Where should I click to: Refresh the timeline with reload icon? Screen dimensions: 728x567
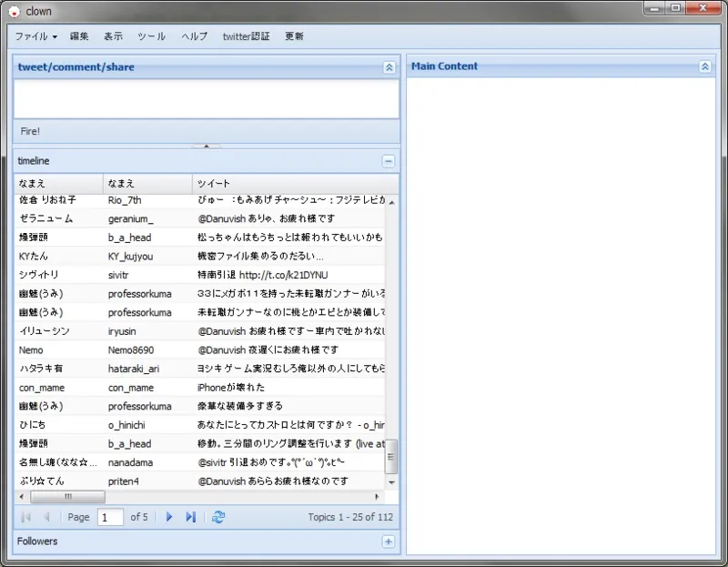pos(218,517)
